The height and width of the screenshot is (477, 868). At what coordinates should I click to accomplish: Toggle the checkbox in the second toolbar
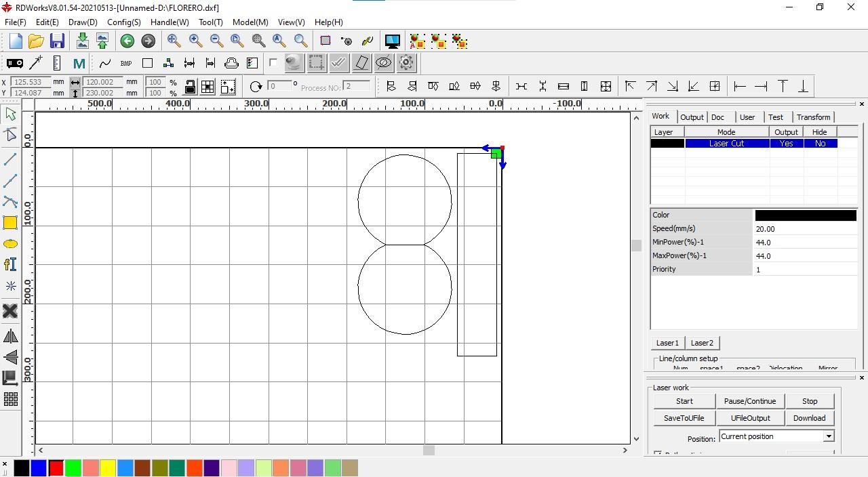(273, 63)
